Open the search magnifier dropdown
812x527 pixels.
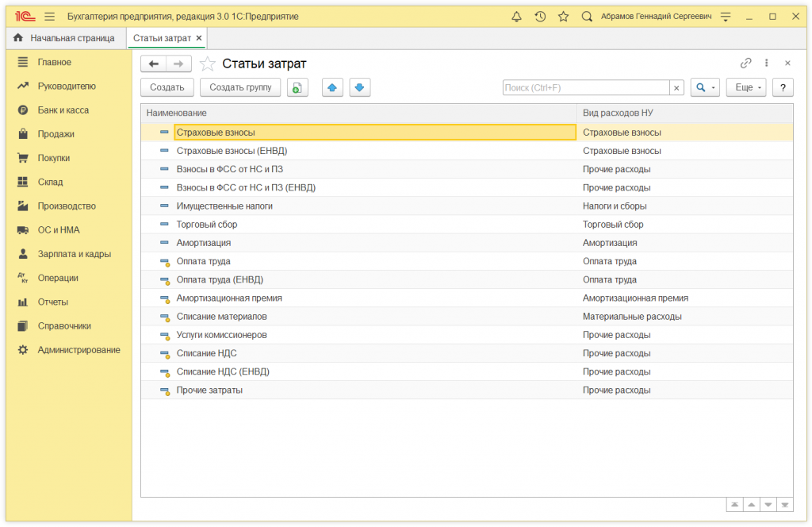point(704,87)
